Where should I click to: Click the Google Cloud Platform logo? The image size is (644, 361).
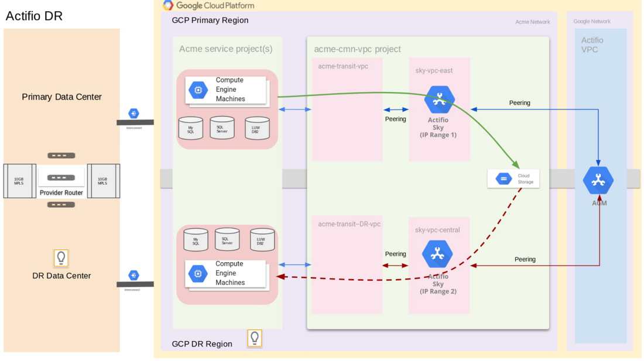pyautogui.click(x=208, y=5)
